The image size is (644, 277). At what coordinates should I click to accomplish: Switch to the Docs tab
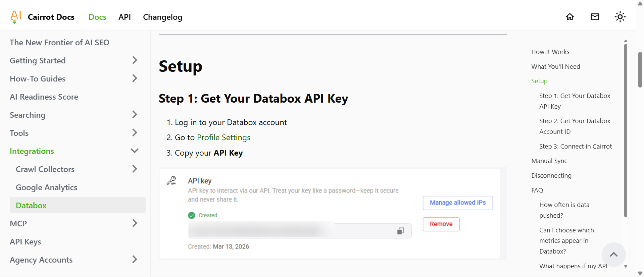(x=97, y=17)
